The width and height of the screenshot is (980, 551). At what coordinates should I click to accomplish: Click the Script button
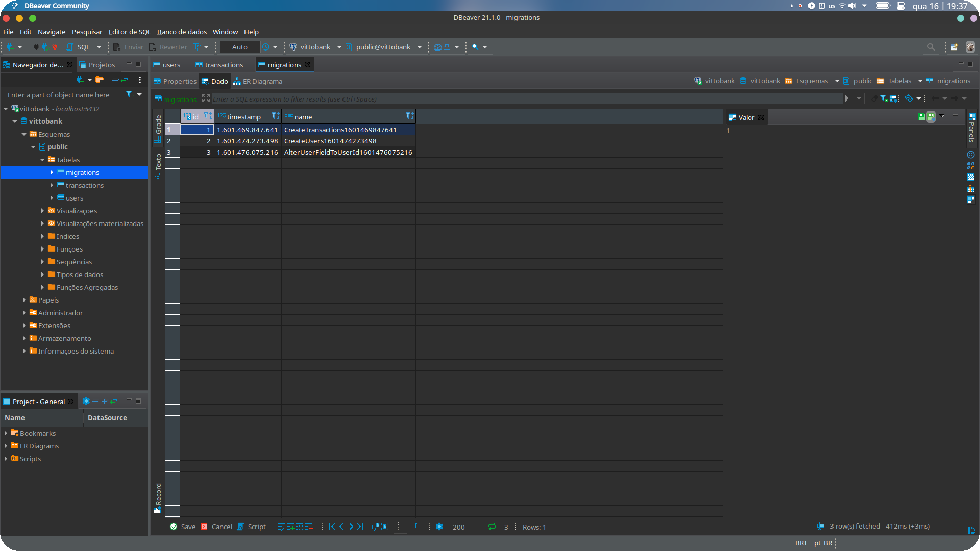coord(252,527)
